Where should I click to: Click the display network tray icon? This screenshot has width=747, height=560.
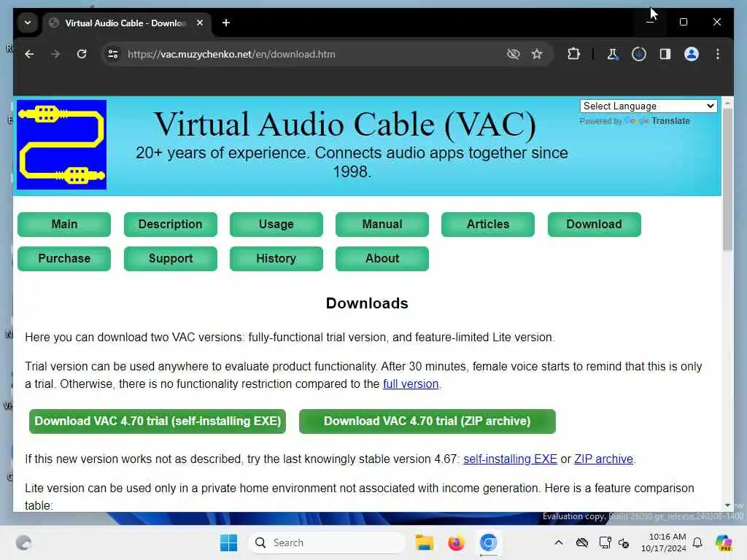click(605, 542)
